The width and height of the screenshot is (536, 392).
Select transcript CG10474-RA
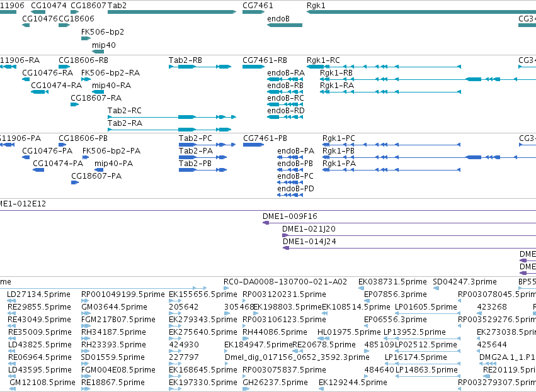coord(40,92)
